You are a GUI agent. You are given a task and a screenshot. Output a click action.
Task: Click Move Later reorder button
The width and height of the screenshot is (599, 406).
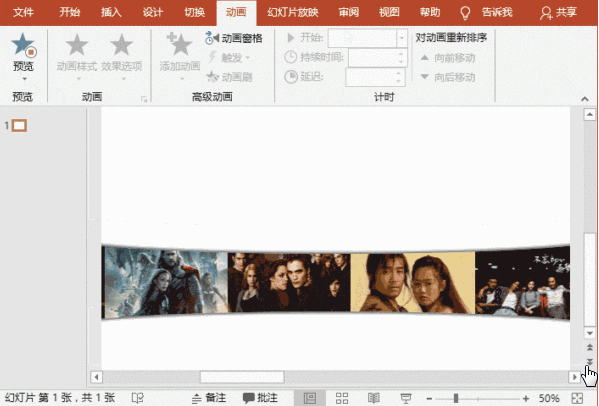pyautogui.click(x=448, y=78)
